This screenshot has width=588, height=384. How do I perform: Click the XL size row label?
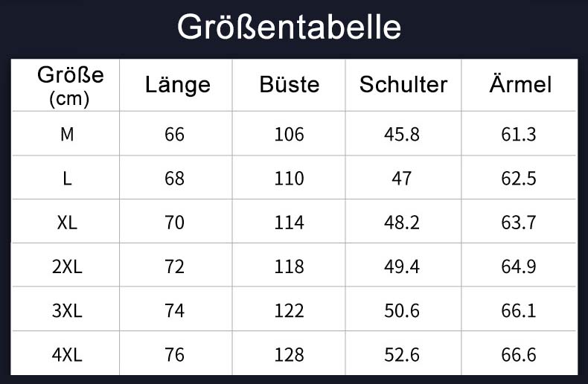tap(67, 223)
